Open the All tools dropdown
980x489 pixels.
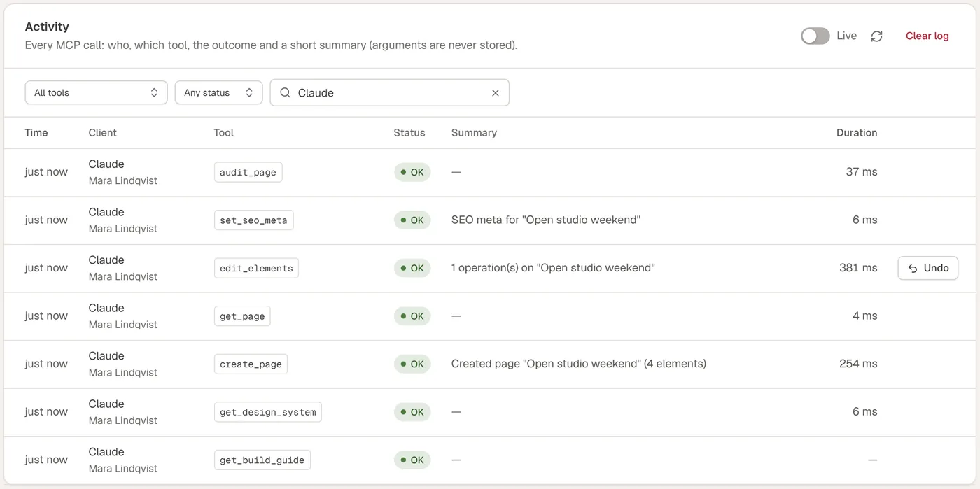point(96,93)
